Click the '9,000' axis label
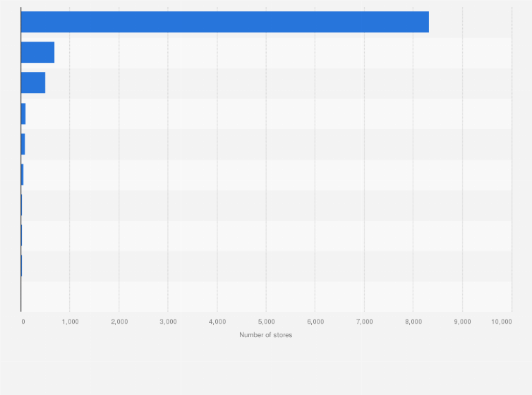The width and height of the screenshot is (532, 395). (x=462, y=322)
